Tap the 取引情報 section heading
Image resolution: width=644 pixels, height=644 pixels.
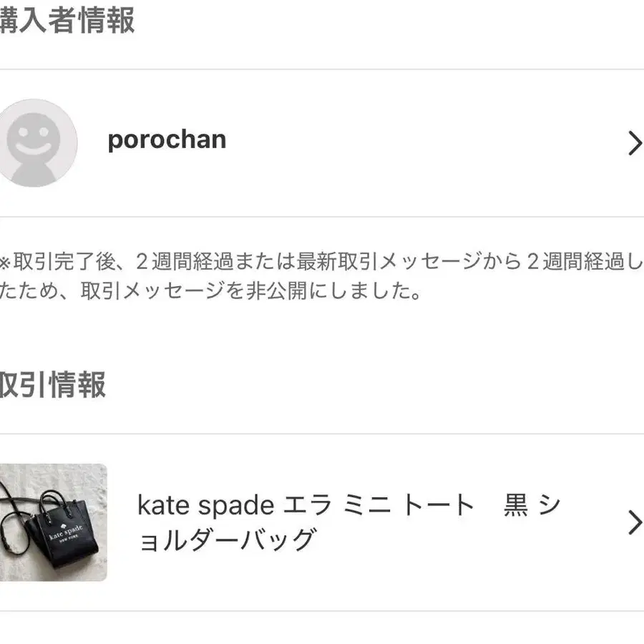tap(52, 384)
